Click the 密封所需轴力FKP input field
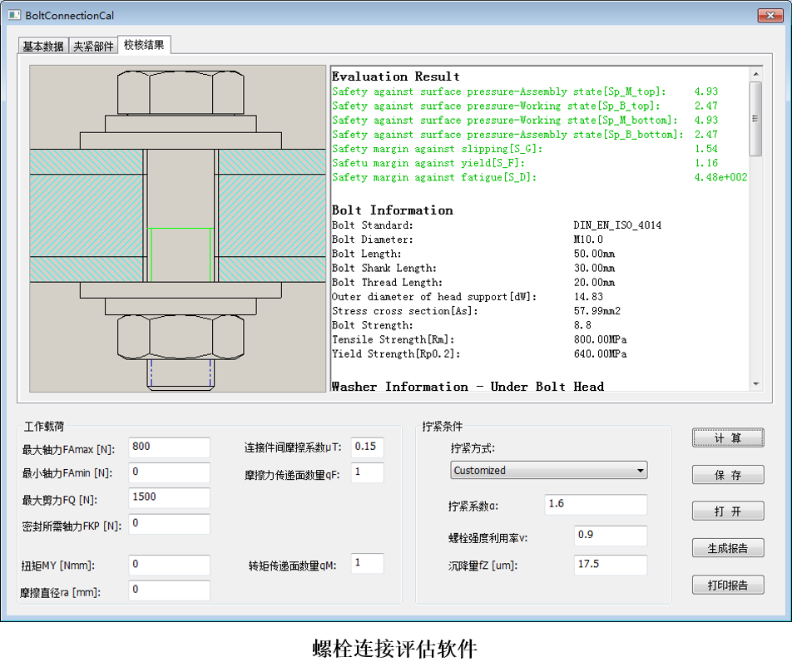The image size is (792, 672). tap(169, 524)
